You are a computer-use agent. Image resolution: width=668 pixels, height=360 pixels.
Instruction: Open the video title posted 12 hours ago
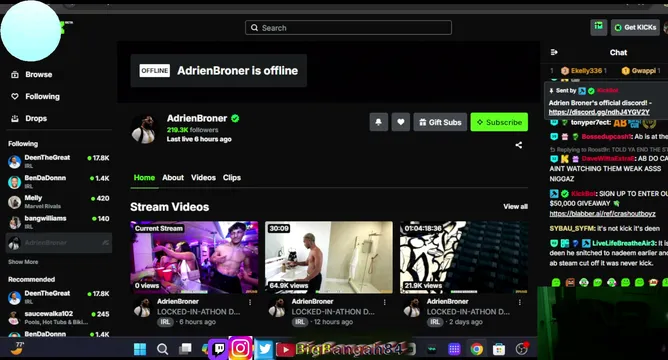point(333,312)
